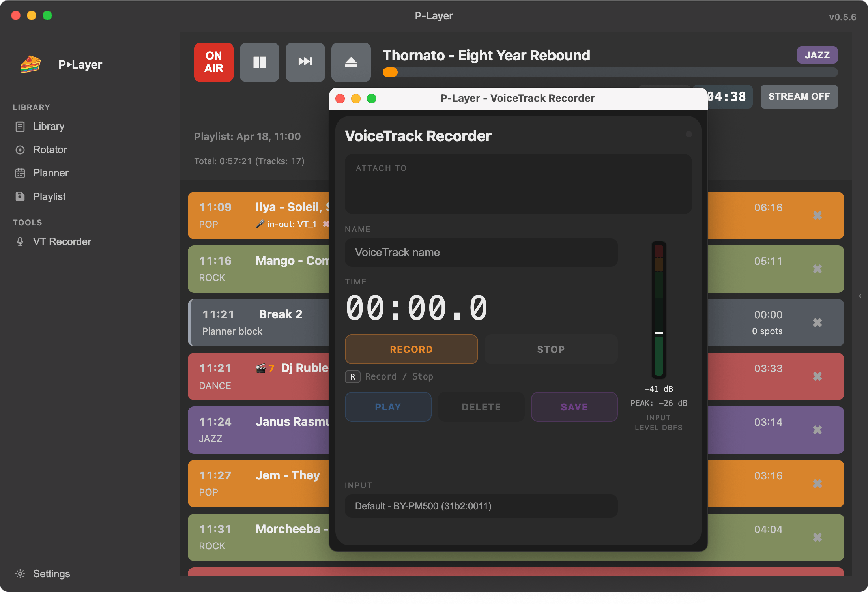
Task: Click the collapse chevron at right edge
Action: pyautogui.click(x=860, y=296)
